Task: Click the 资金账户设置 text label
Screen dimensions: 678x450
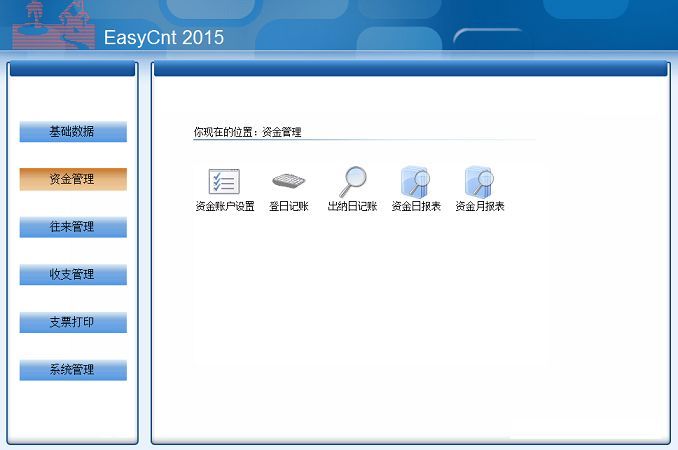Action: 224,207
